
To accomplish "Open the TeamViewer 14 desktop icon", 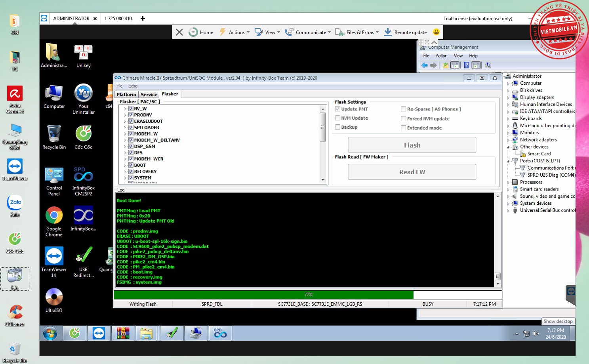I will pos(54,262).
